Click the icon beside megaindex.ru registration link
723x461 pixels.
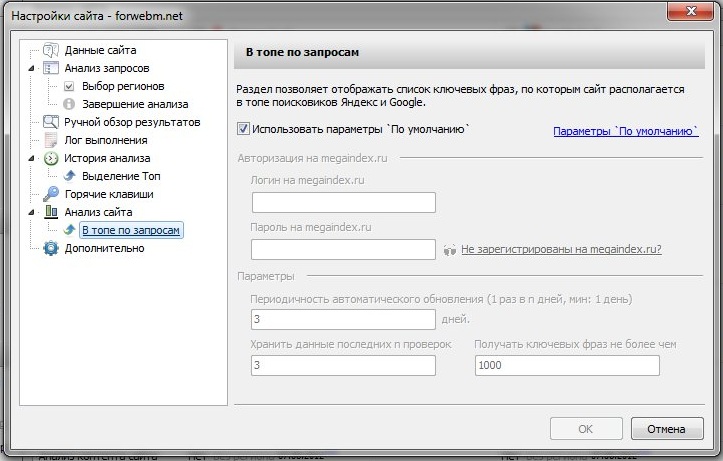pos(450,249)
